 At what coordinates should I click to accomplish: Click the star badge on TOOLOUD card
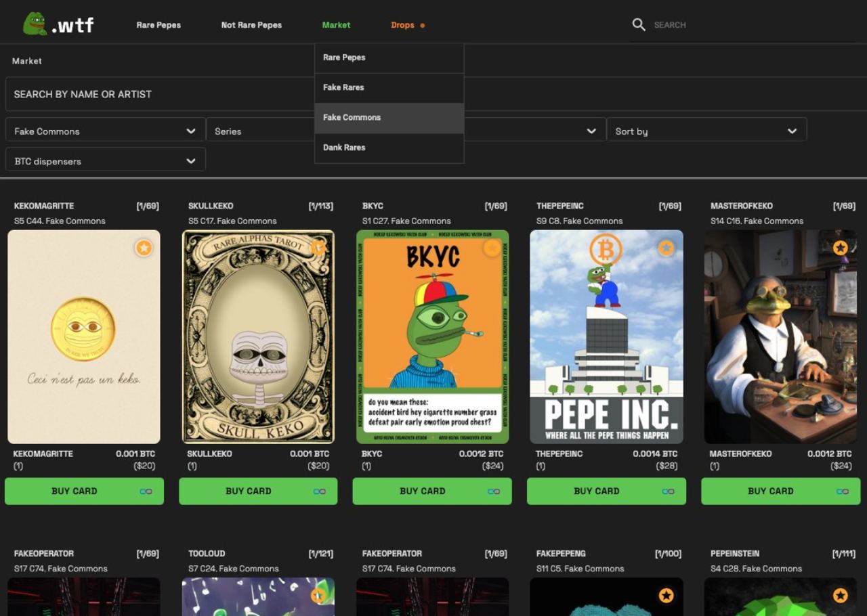click(318, 595)
